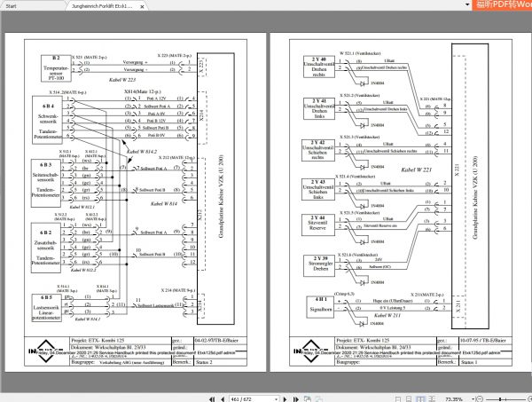Select two-page facing view mode

(x=420, y=399)
